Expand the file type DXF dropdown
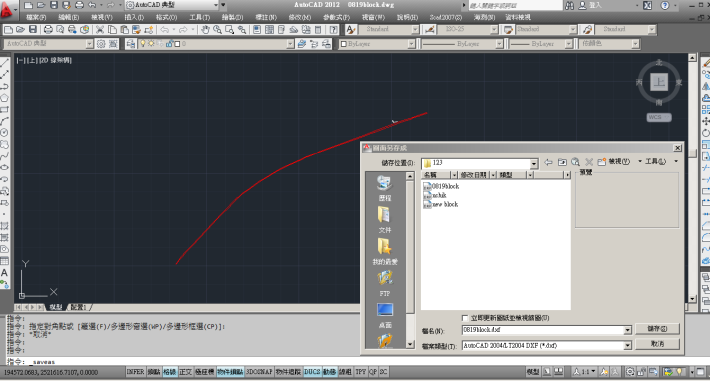 627,346
